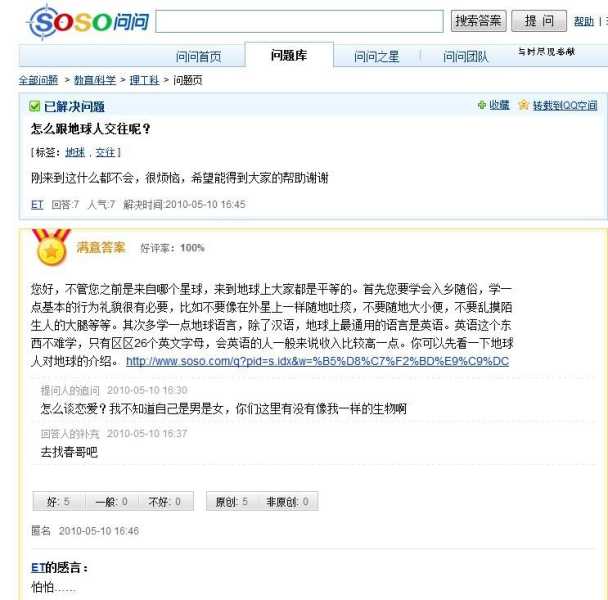Click the SOSO 问问 logo

coord(88,22)
